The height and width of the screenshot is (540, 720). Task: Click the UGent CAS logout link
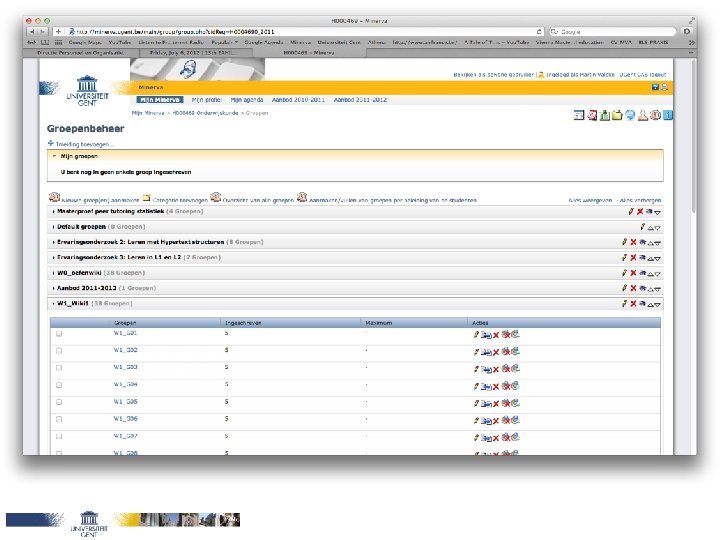coord(643,74)
